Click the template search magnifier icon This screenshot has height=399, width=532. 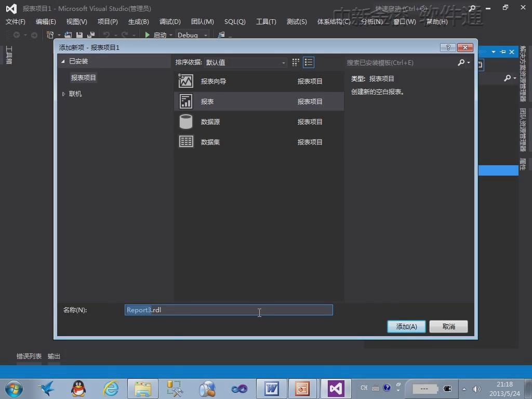[x=461, y=62]
